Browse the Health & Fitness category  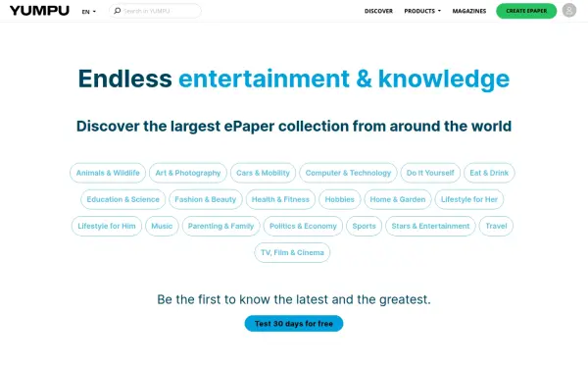click(280, 199)
